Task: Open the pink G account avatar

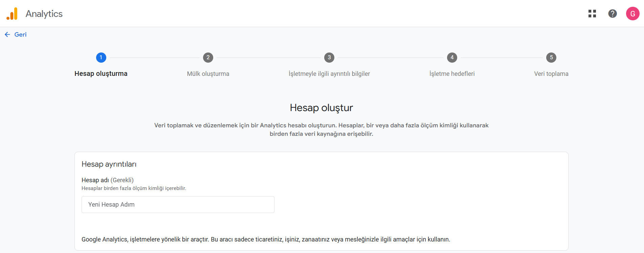Action: 632,14
